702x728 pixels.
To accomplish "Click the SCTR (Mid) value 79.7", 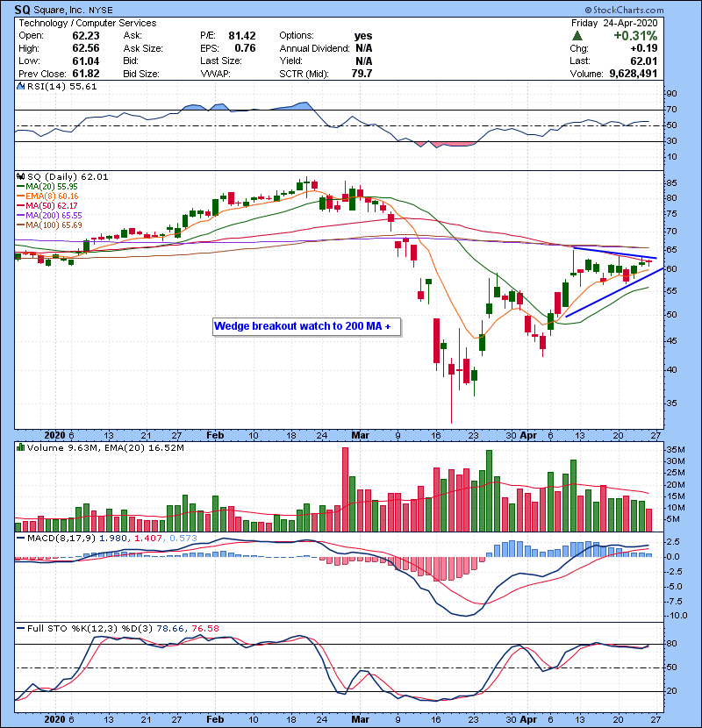I will (x=362, y=74).
